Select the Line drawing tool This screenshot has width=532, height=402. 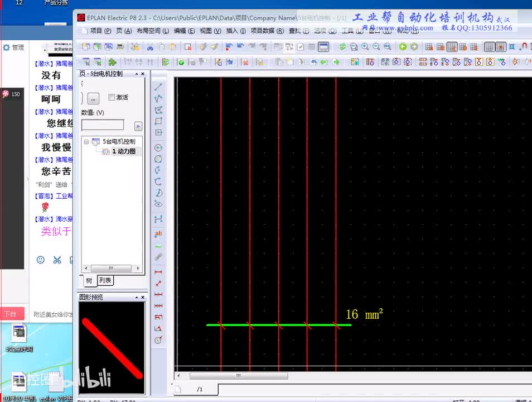click(158, 87)
